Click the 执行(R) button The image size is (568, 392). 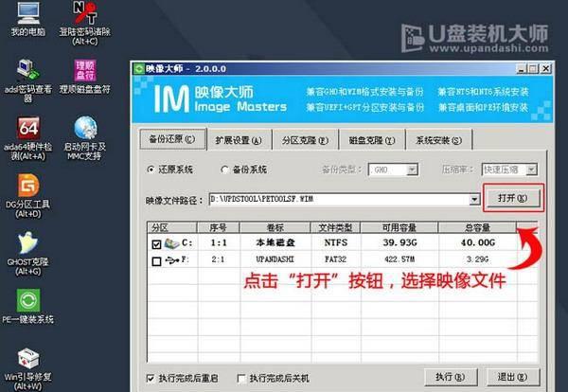pos(451,377)
